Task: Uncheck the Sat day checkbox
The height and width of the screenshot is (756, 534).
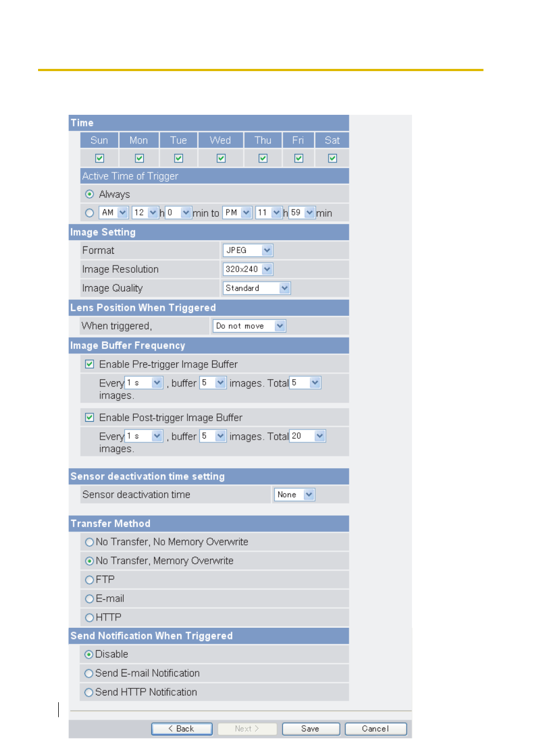Action: pyautogui.click(x=332, y=158)
